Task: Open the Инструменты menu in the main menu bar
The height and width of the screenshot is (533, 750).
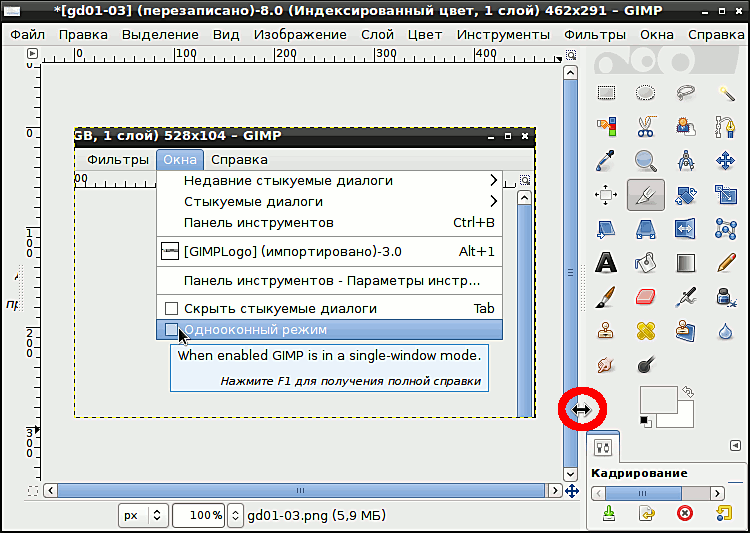Action: [x=503, y=34]
